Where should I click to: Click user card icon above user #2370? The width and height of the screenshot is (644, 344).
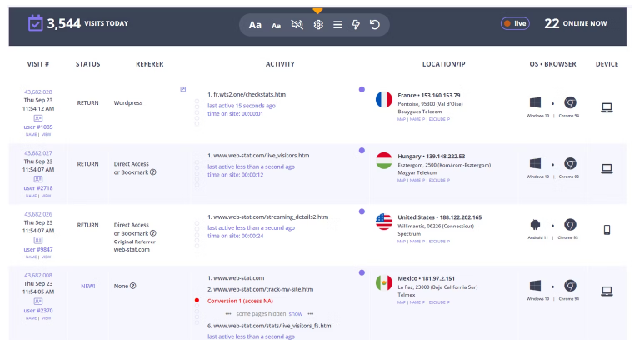38,302
